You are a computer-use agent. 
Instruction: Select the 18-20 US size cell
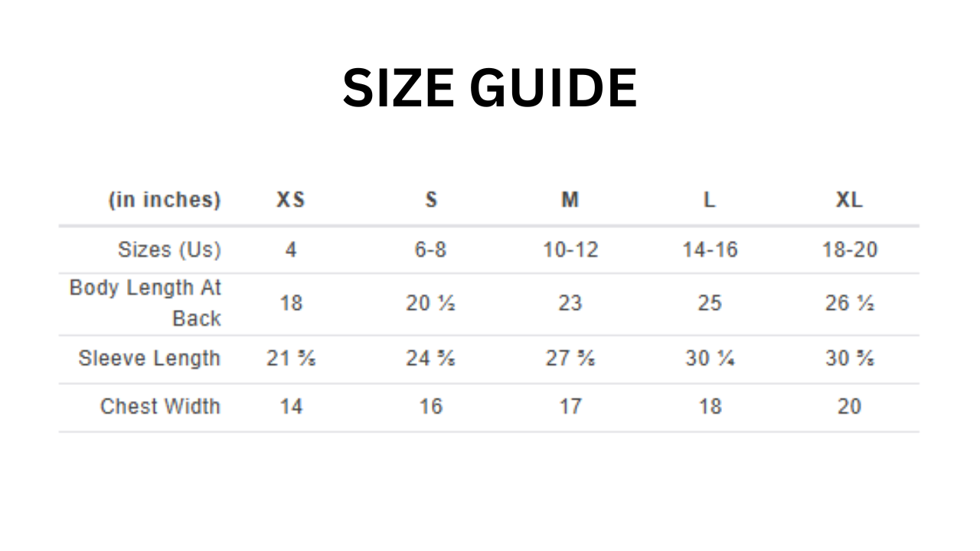[849, 249]
